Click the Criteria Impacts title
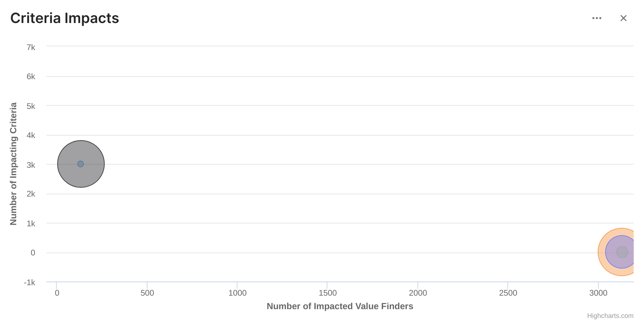This screenshot has height=321, width=644. pos(65,18)
